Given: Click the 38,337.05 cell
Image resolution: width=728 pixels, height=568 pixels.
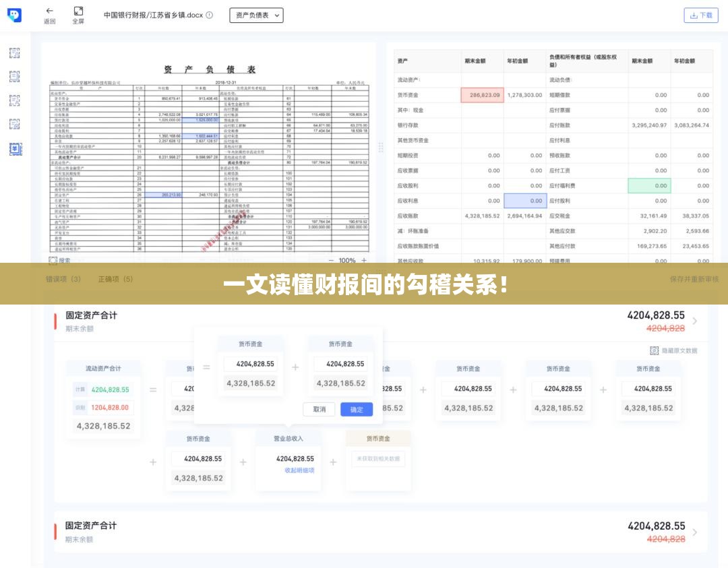Looking at the screenshot, I should point(696,216).
